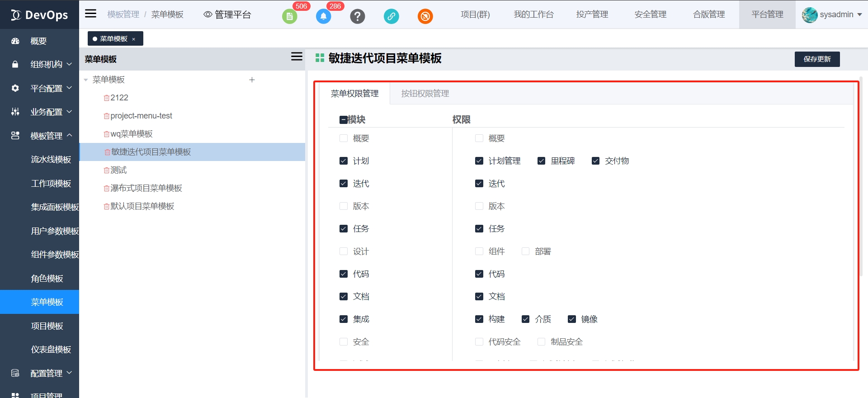
Task: Switch to the 按钮权限管理 tab
Action: coord(425,94)
